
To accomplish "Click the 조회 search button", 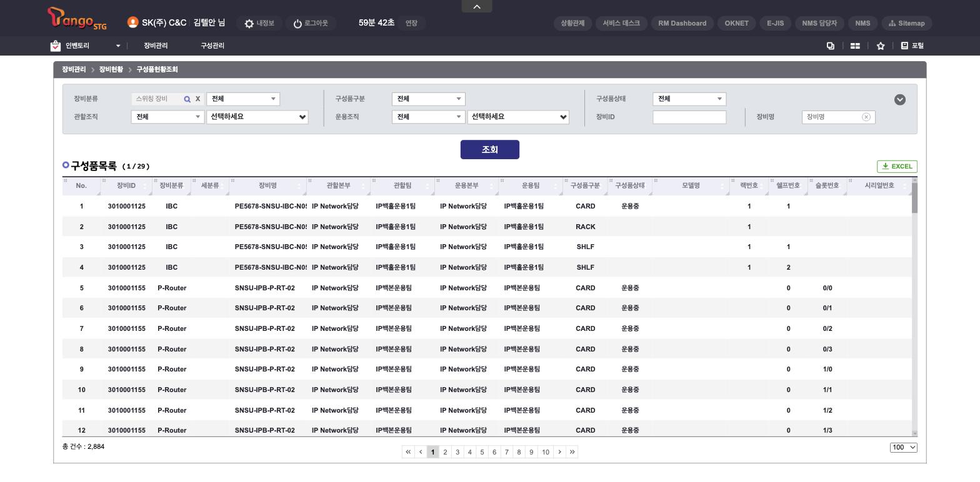I will (x=490, y=150).
